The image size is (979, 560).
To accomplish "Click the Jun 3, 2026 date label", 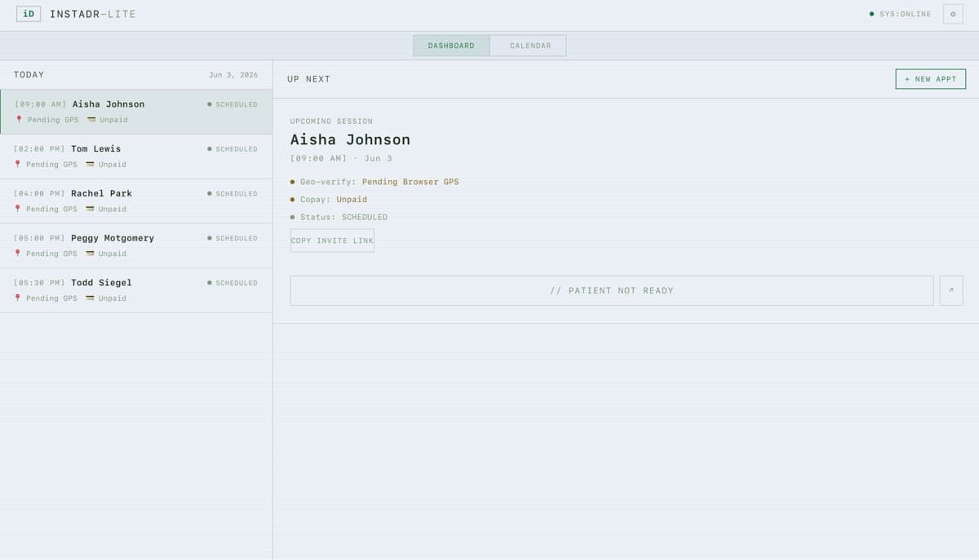I will tap(233, 75).
